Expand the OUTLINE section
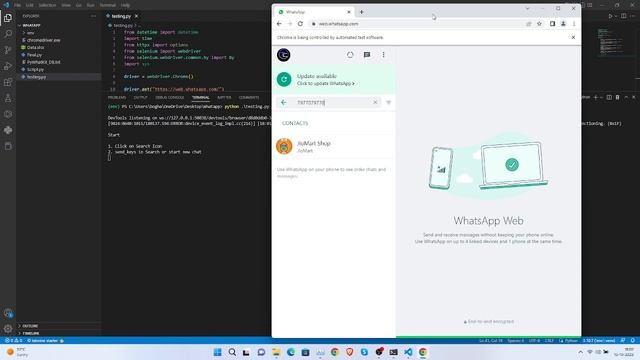 [x=30, y=326]
